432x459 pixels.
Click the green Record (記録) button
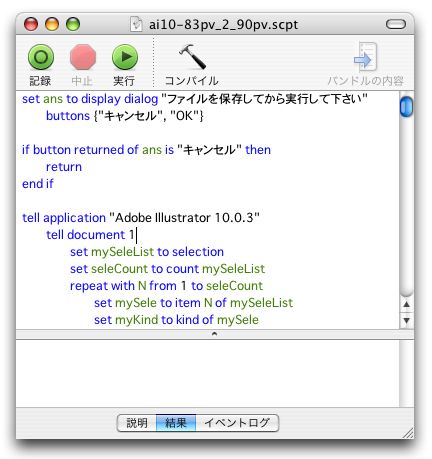click(x=41, y=57)
